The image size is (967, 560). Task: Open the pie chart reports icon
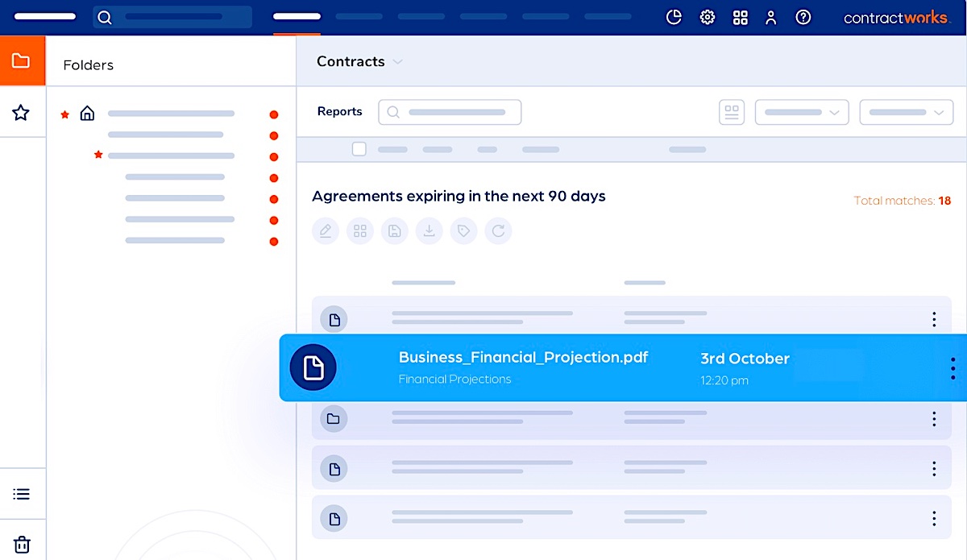click(674, 17)
